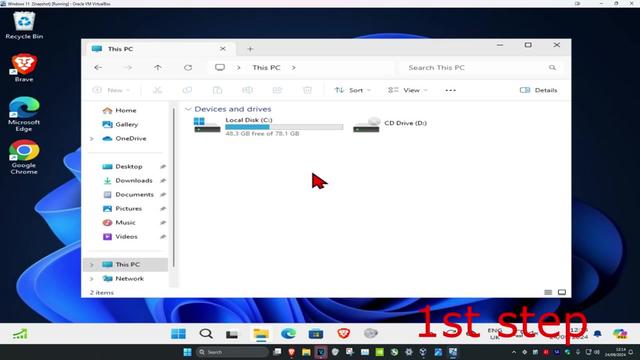Viewport: 640px width, 360px height.
Task: Open the Downloads quick access folder
Action: coord(133,180)
